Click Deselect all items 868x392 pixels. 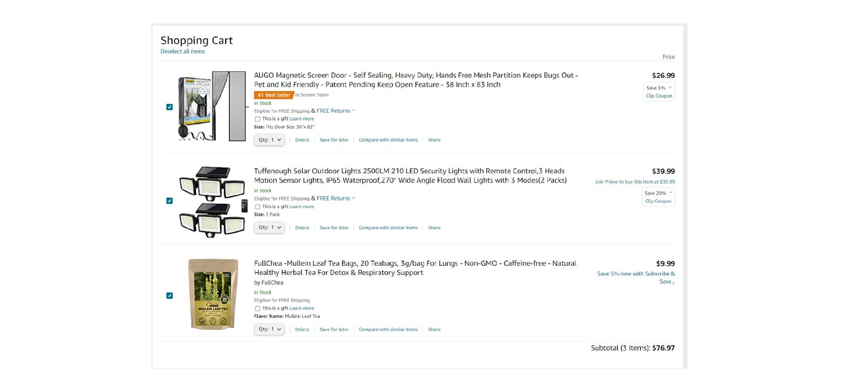click(183, 52)
